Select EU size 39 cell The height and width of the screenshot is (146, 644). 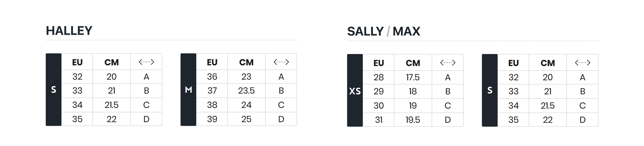click(212, 119)
